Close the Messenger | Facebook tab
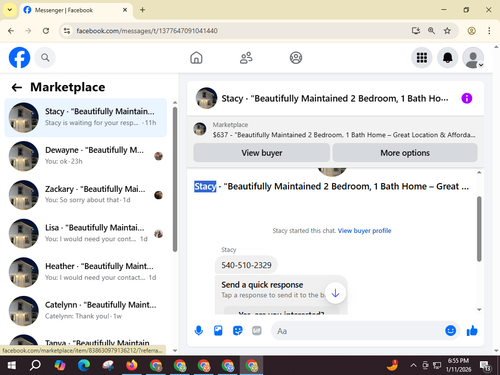Viewport: 500px width, 375px height. pyautogui.click(x=125, y=10)
